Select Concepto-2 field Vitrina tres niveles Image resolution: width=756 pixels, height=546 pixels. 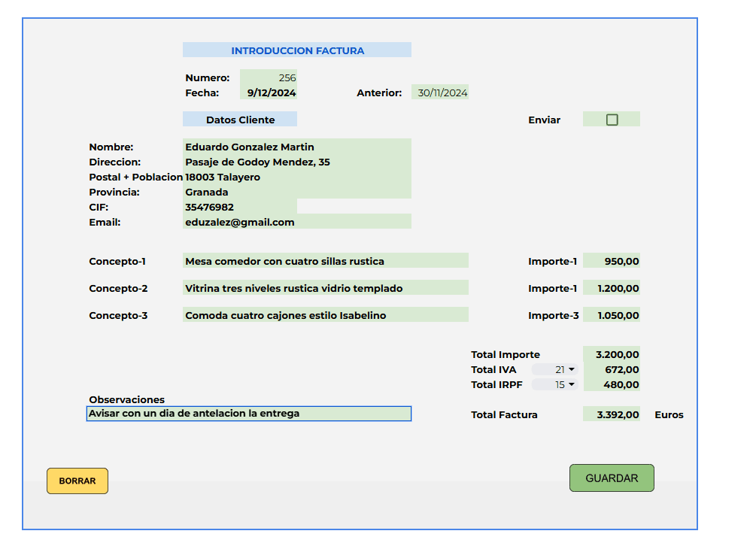pyautogui.click(x=326, y=288)
